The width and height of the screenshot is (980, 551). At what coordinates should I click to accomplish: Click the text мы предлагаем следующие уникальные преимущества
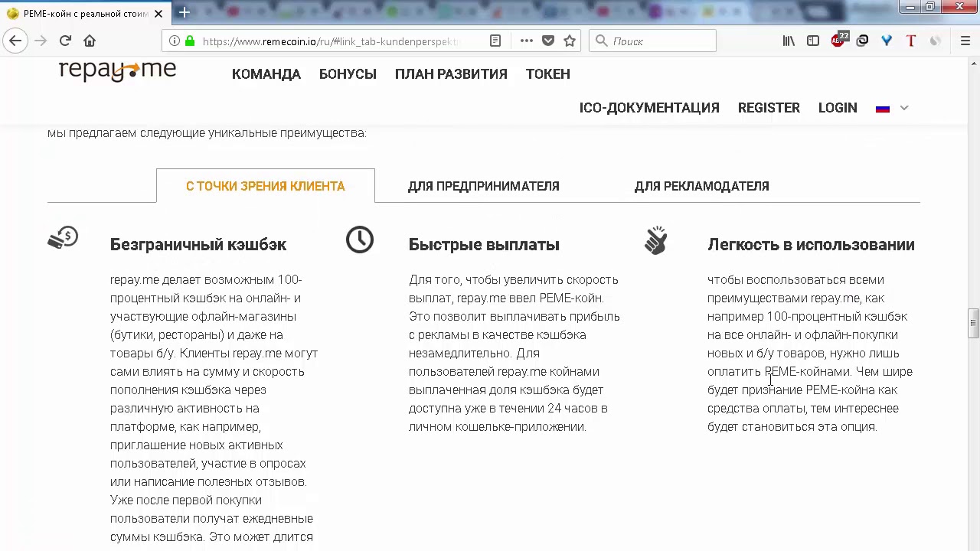click(x=207, y=133)
